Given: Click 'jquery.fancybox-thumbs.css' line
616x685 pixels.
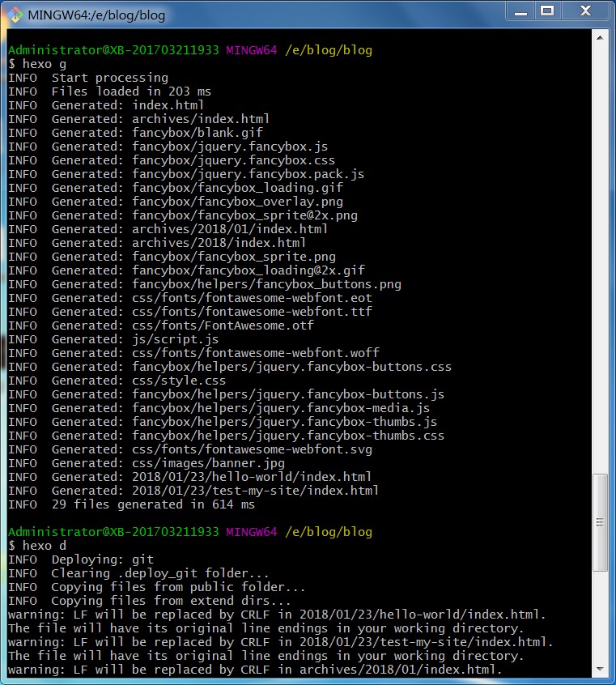Looking at the screenshot, I should [227, 436].
